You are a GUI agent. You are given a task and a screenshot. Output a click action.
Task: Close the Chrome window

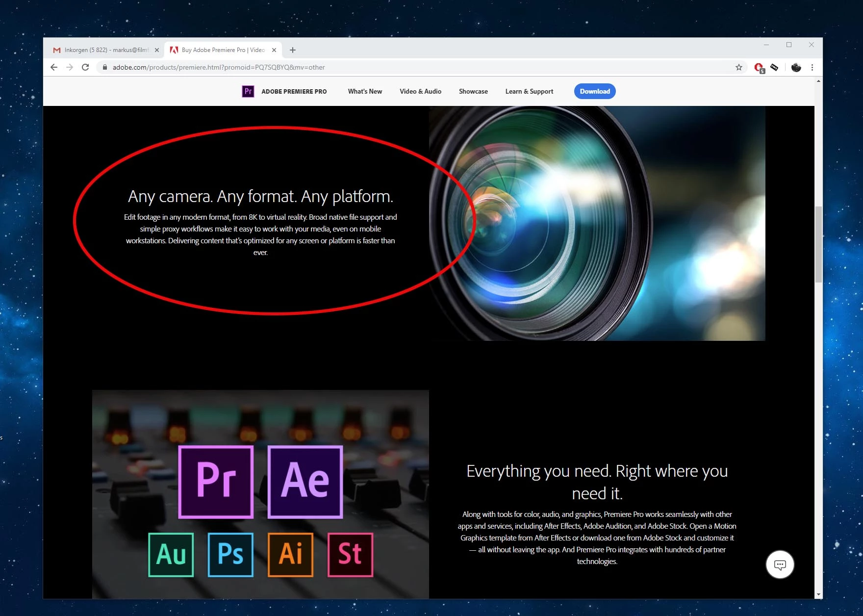tap(812, 45)
